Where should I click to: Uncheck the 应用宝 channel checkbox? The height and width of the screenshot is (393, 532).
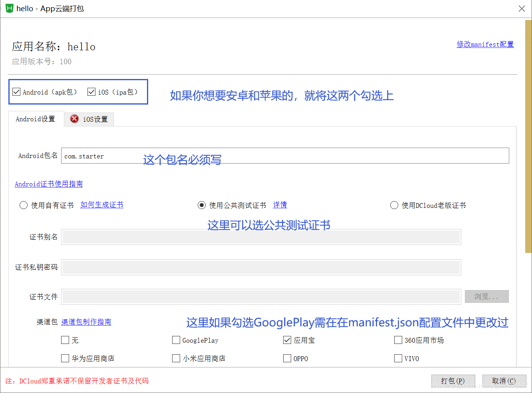click(287, 340)
